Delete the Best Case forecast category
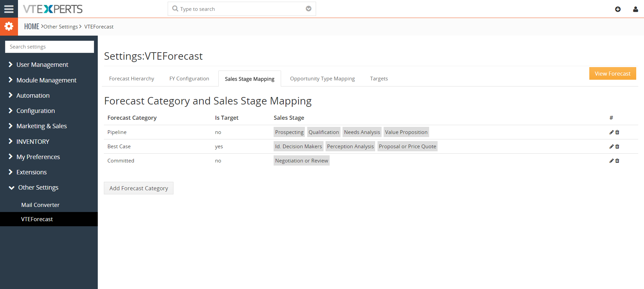The height and width of the screenshot is (289, 644). coord(617,147)
